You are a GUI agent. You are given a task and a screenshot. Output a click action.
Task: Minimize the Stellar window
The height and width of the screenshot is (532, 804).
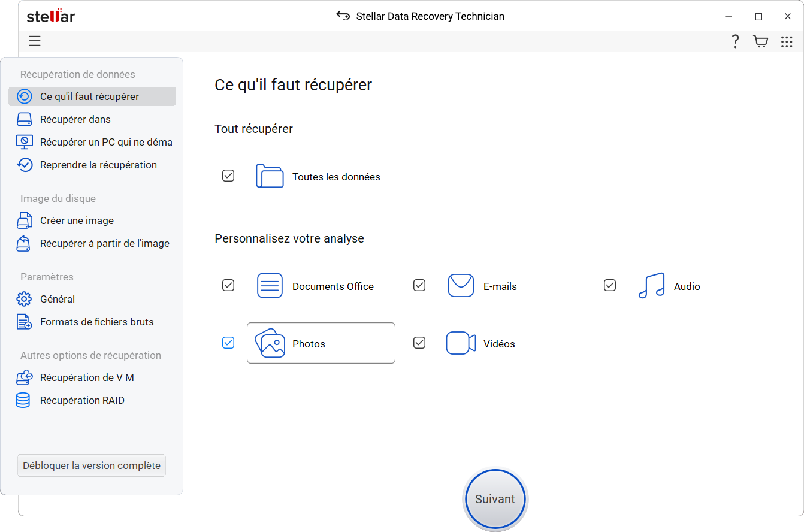pyautogui.click(x=729, y=16)
